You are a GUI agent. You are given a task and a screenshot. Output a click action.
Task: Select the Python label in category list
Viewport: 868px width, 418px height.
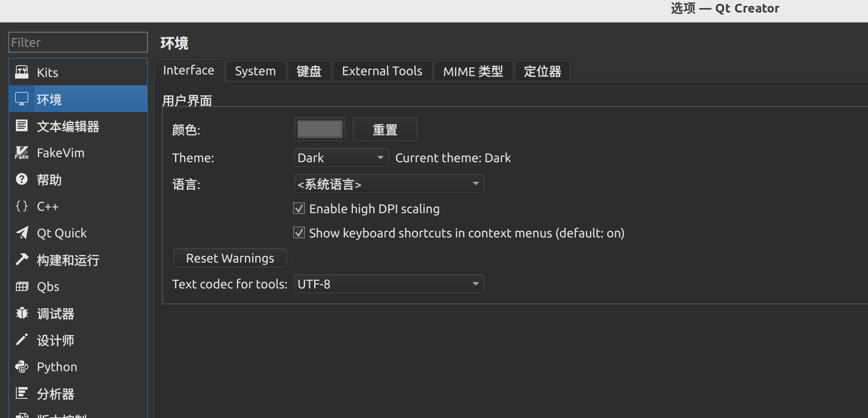(57, 367)
